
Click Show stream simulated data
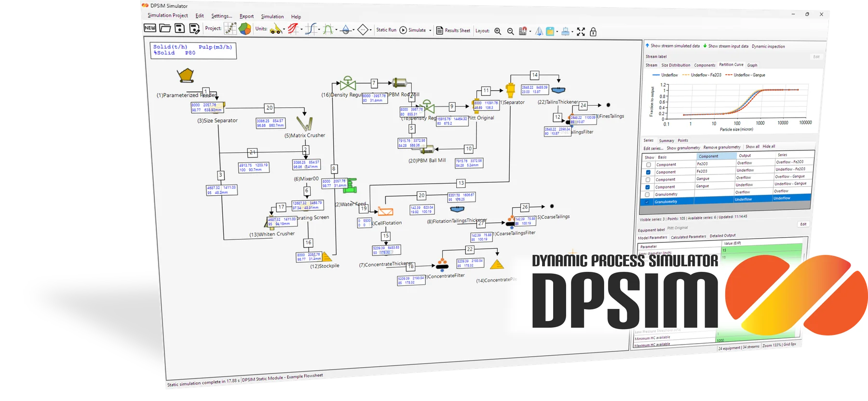point(673,46)
